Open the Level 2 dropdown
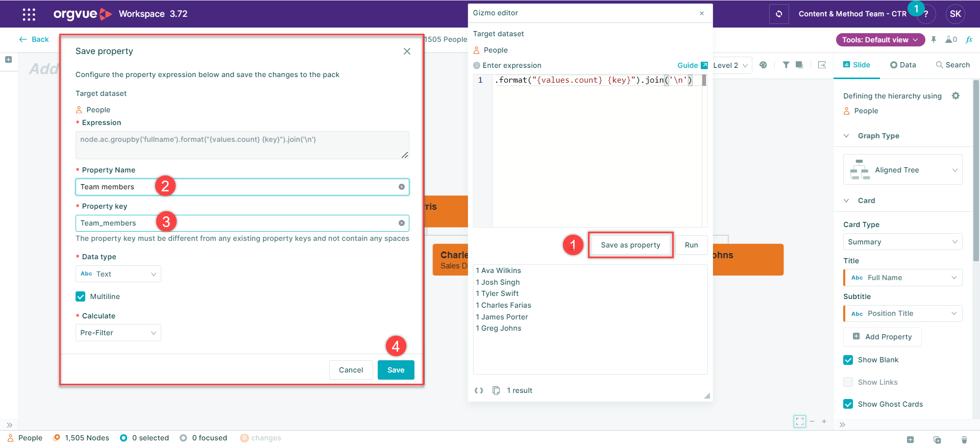Image resolution: width=980 pixels, height=448 pixels. (730, 65)
